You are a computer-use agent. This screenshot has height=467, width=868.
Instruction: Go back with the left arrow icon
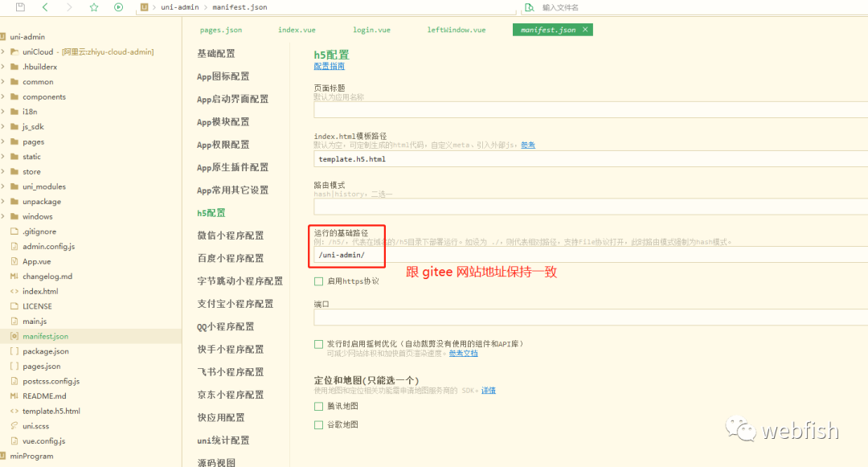pyautogui.click(x=45, y=7)
